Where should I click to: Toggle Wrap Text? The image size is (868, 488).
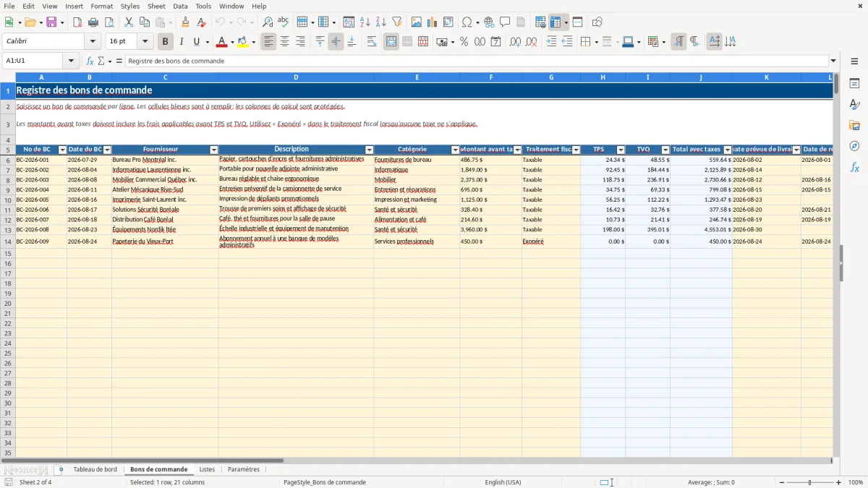[x=372, y=42]
